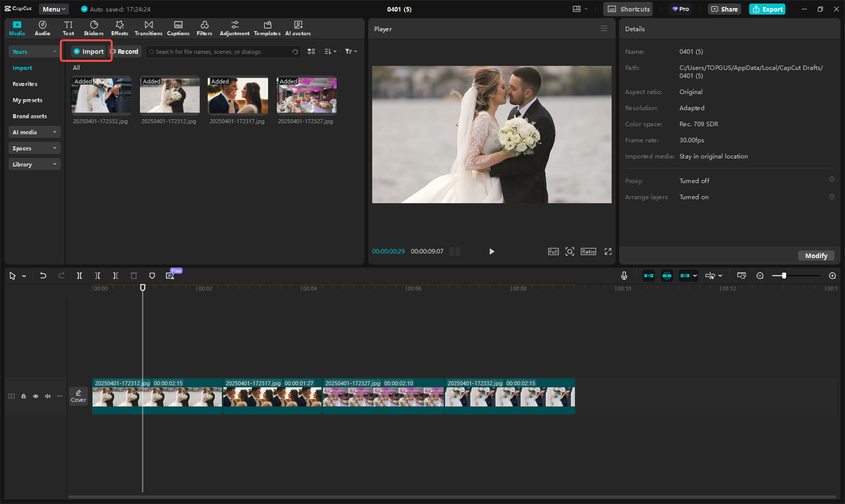The height and width of the screenshot is (504, 845).
Task: Toggle track visibility with the eye icon
Action: click(x=35, y=396)
